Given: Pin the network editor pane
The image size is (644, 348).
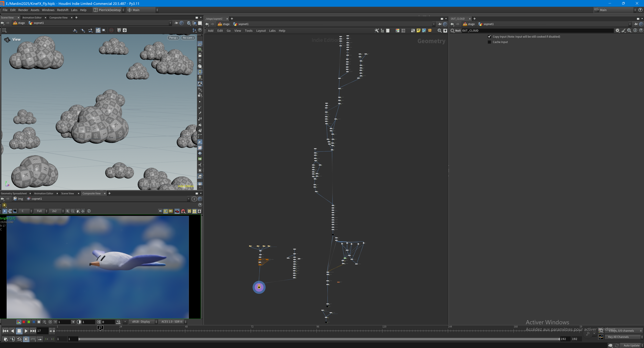Looking at the screenshot, I should (x=440, y=24).
